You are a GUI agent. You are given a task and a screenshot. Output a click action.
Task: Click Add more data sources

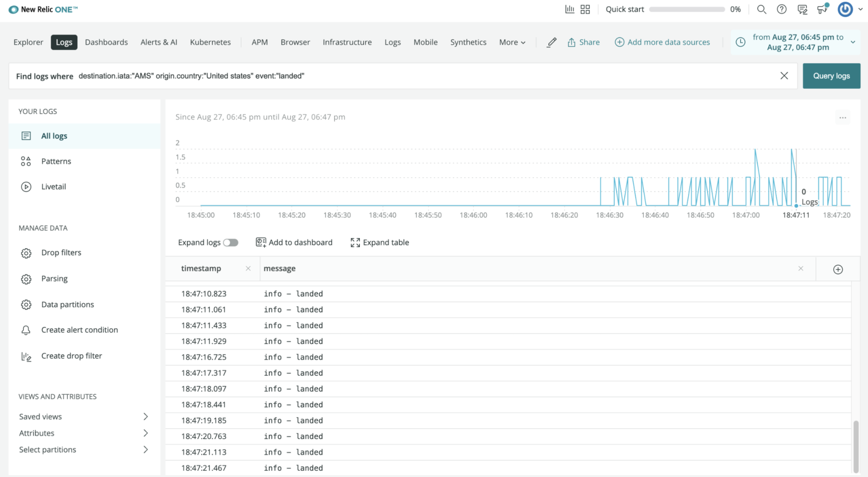point(662,42)
